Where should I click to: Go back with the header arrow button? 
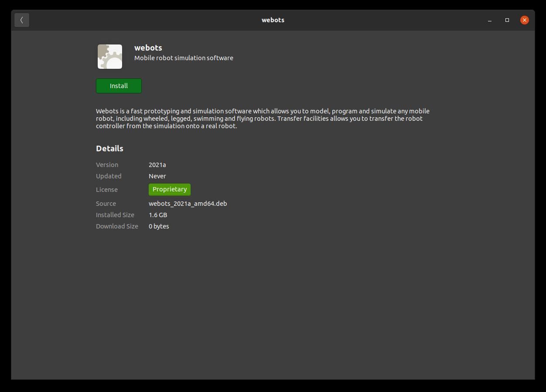tap(22, 20)
